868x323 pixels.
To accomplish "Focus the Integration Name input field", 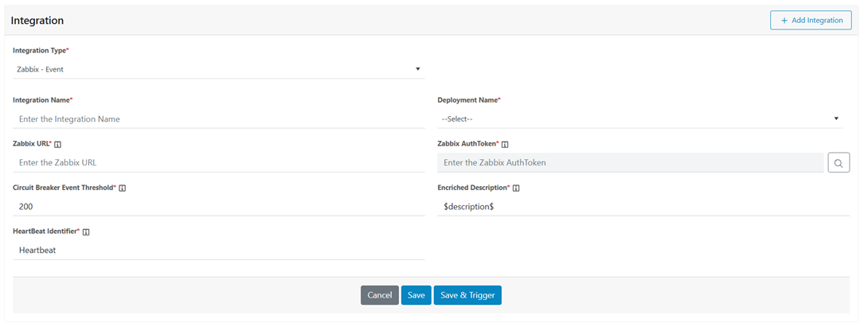I will point(218,119).
